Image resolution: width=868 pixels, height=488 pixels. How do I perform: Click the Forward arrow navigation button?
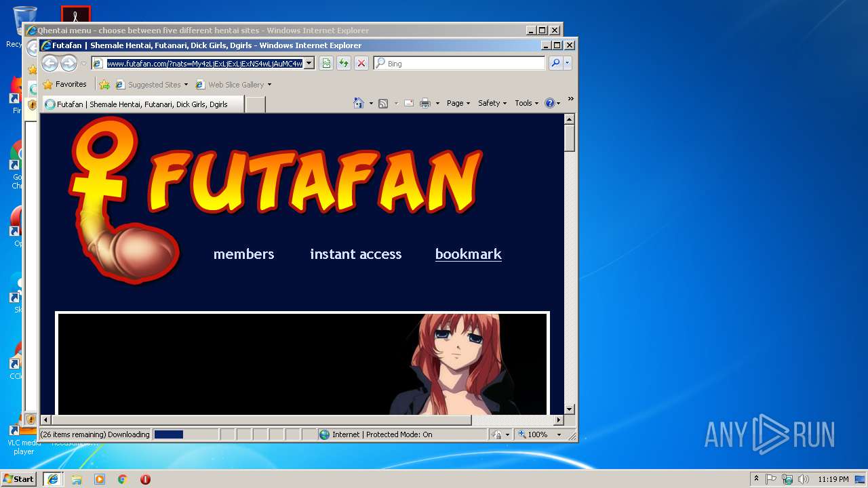pyautogui.click(x=68, y=64)
